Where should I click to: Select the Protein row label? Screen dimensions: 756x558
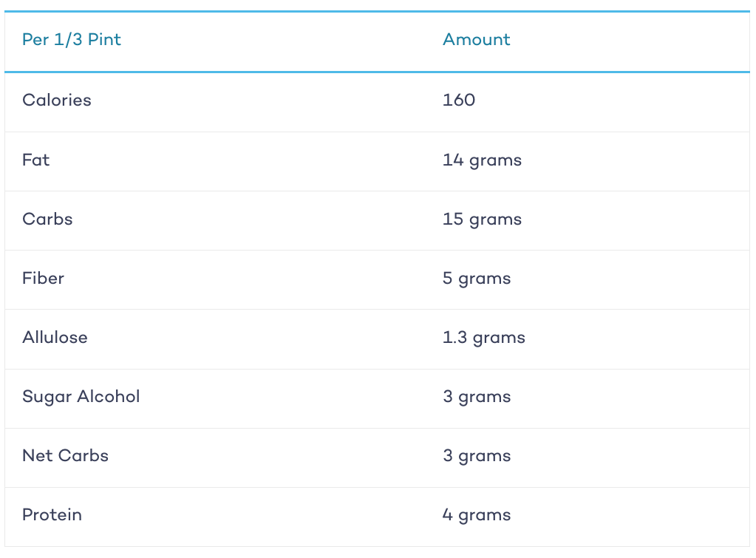pos(52,514)
